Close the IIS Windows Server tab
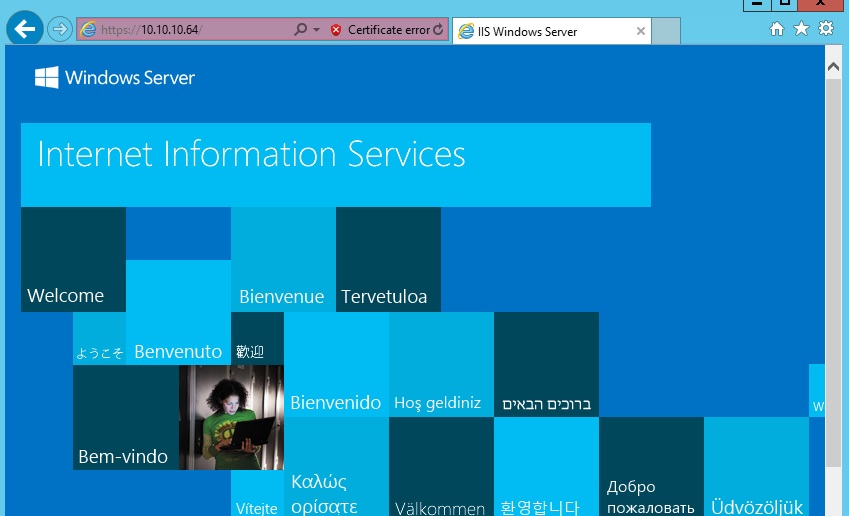The height and width of the screenshot is (516, 849). (x=641, y=31)
